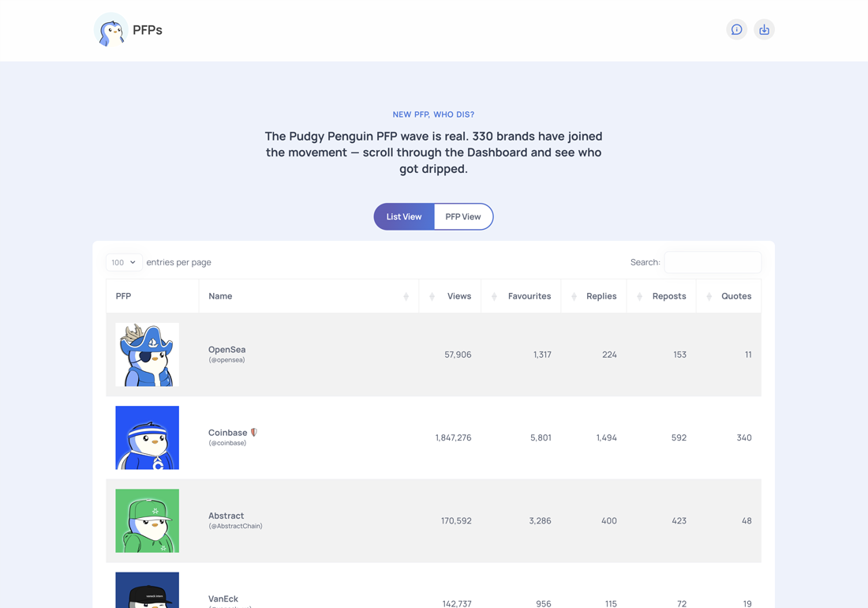This screenshot has width=868, height=608.
Task: Open the info icon button
Action: [x=736, y=30]
